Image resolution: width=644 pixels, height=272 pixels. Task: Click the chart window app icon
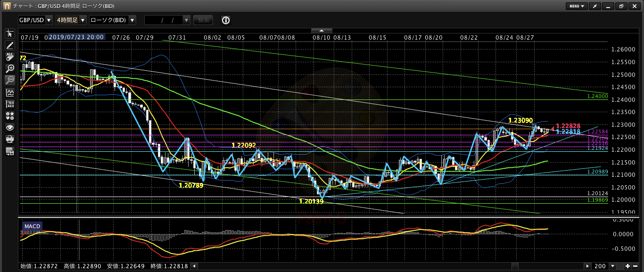(7, 6)
